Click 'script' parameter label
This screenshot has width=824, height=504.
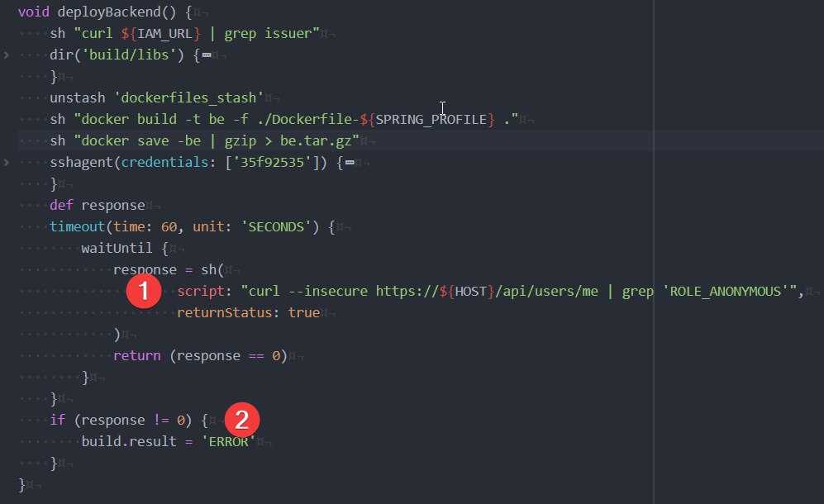[201, 291]
